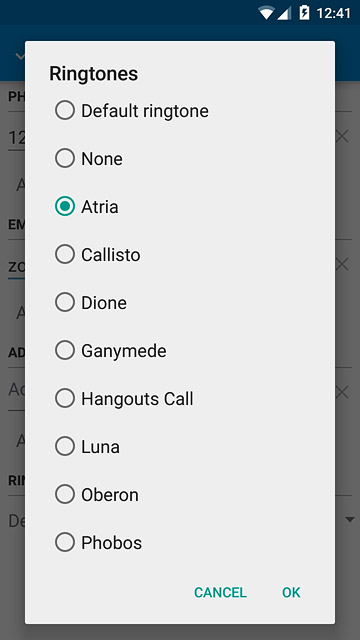360x640 pixels.
Task: Choose None as the ringtone
Action: (180, 159)
